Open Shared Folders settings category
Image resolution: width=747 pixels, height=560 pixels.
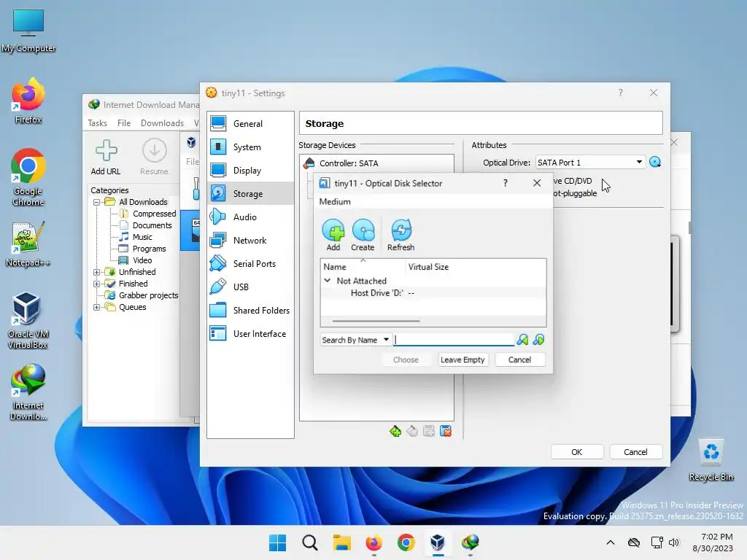click(251, 310)
